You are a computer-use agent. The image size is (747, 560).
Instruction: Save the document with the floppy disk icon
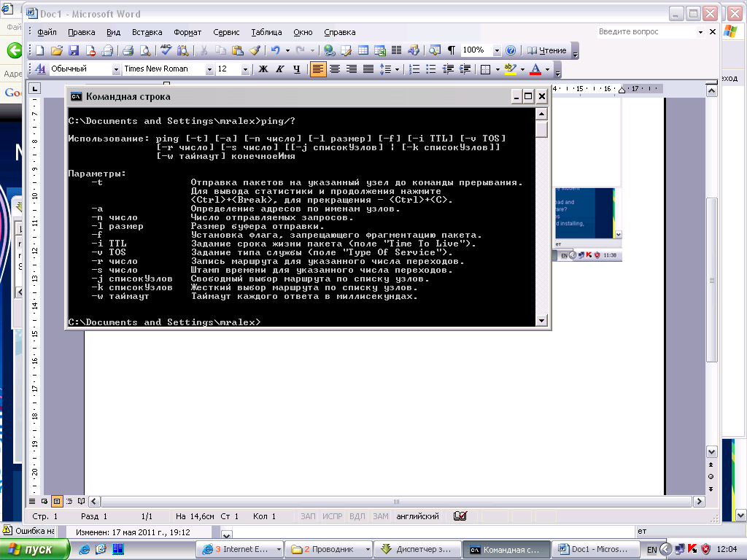[74, 50]
